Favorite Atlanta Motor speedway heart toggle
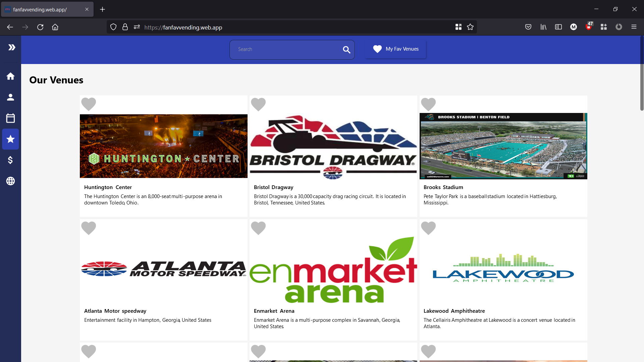The width and height of the screenshot is (644, 362). pyautogui.click(x=89, y=228)
